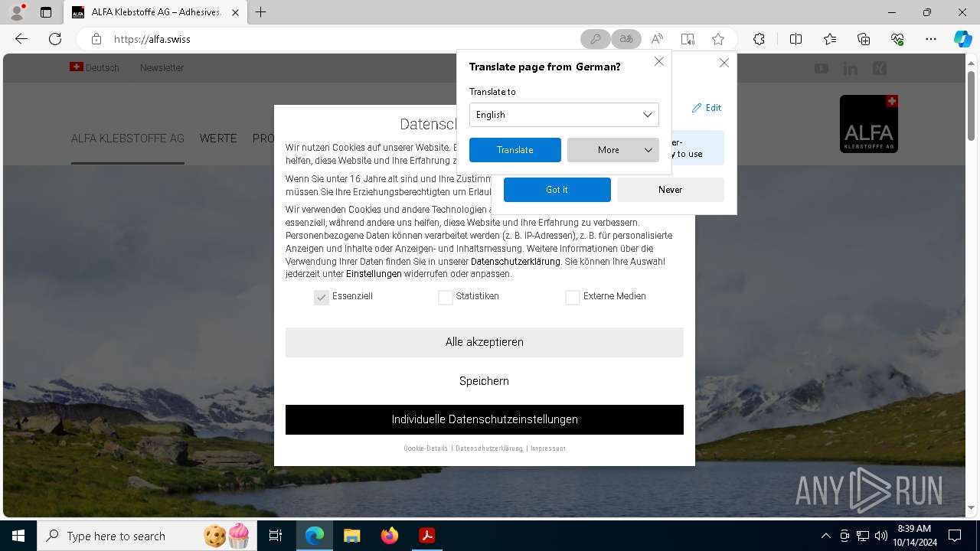View site information lock icon
Viewport: 980px width, 551px height.
(x=96, y=39)
